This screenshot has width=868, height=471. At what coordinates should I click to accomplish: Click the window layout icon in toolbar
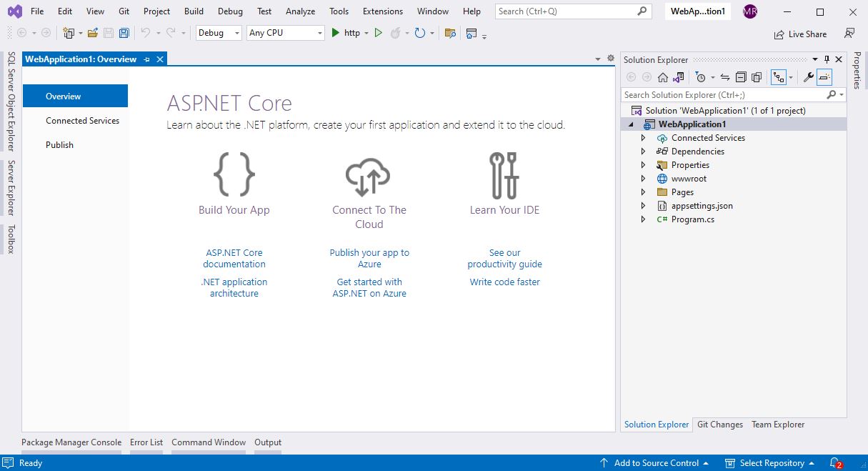click(472, 33)
